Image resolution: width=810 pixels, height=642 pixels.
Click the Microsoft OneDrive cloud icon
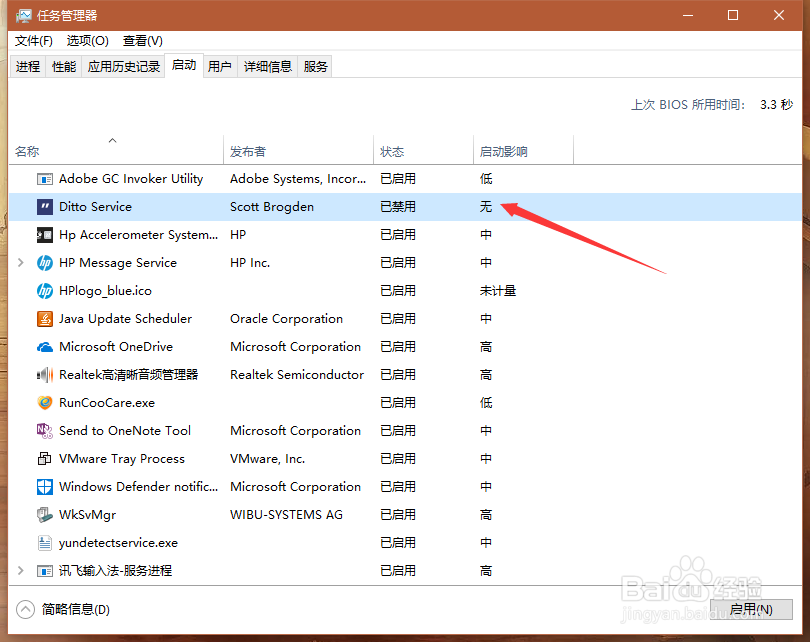[x=45, y=347]
